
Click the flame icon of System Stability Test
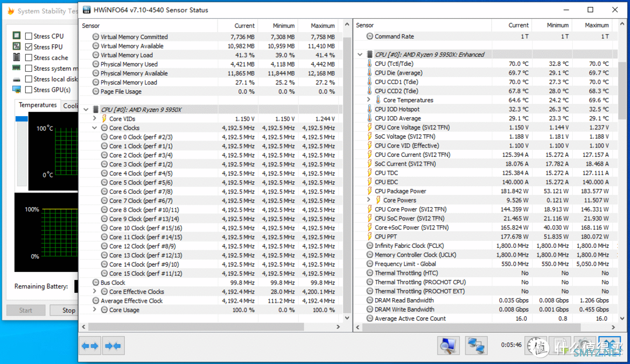[10, 11]
